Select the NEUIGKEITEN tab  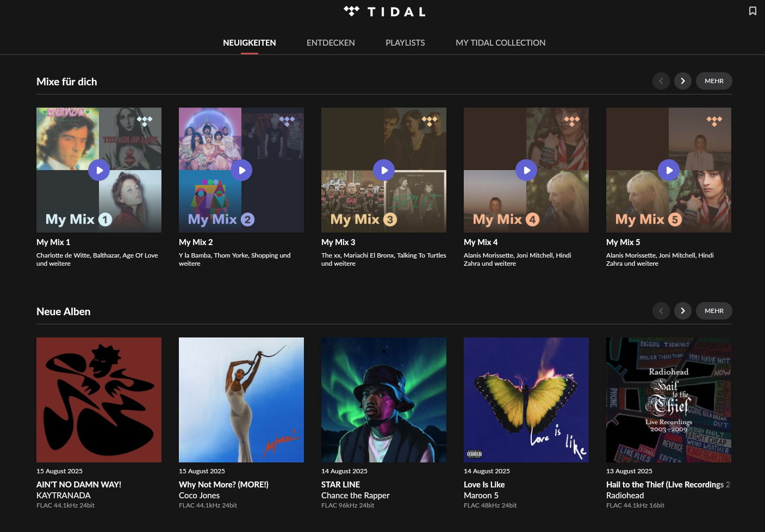pos(250,42)
